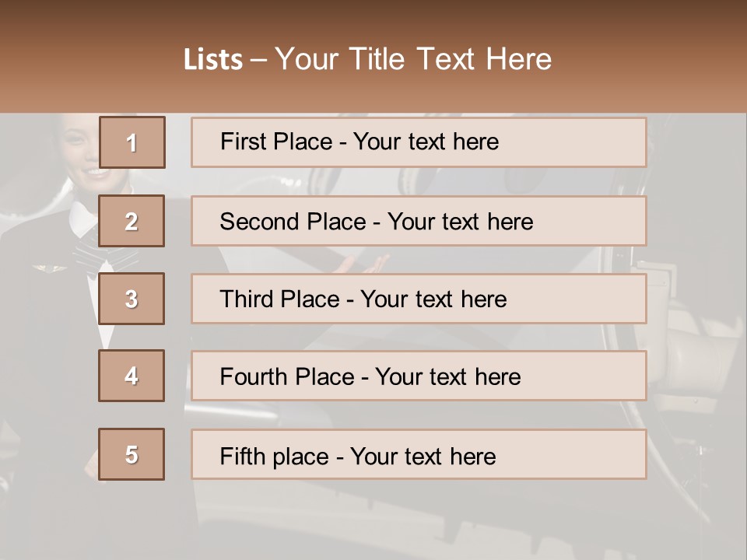Select the Fifth place text box

tap(419, 454)
